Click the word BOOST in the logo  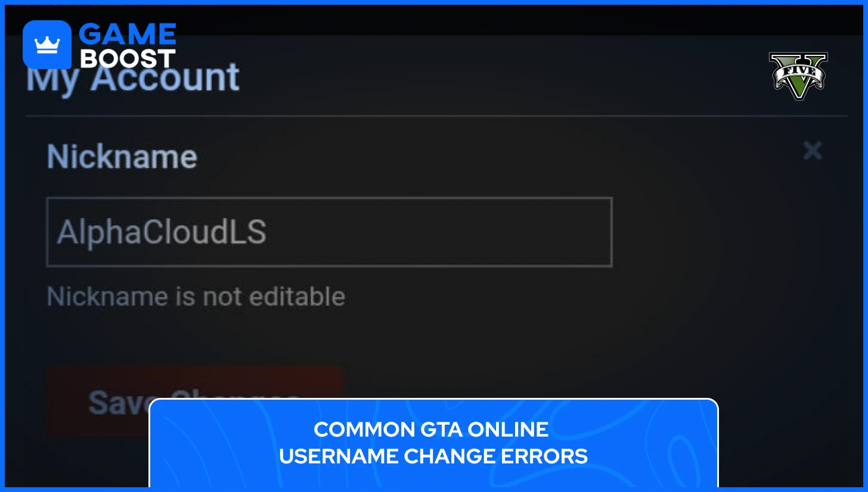pos(128,58)
